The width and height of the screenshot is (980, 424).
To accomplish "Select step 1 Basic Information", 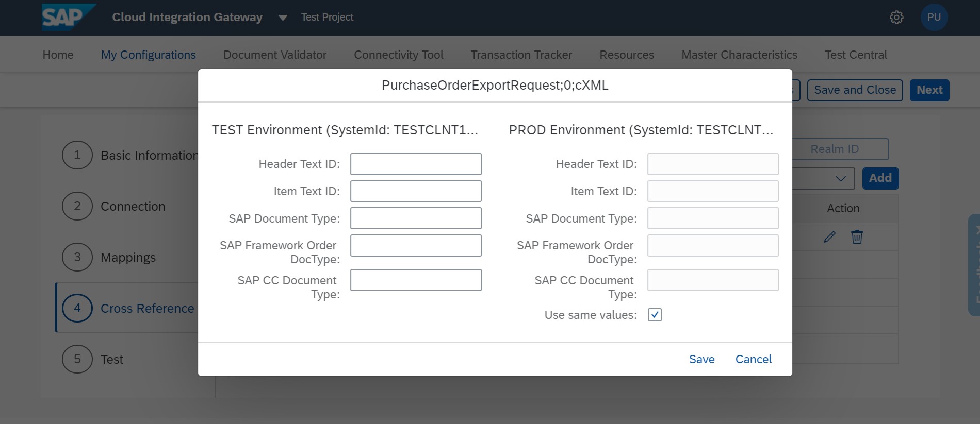I will [130, 155].
